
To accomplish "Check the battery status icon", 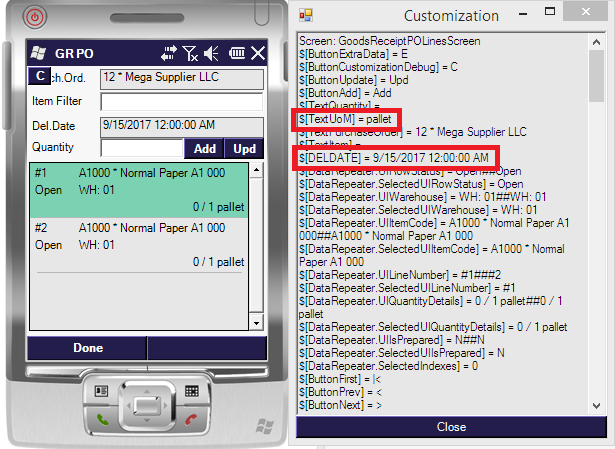I will point(237,53).
